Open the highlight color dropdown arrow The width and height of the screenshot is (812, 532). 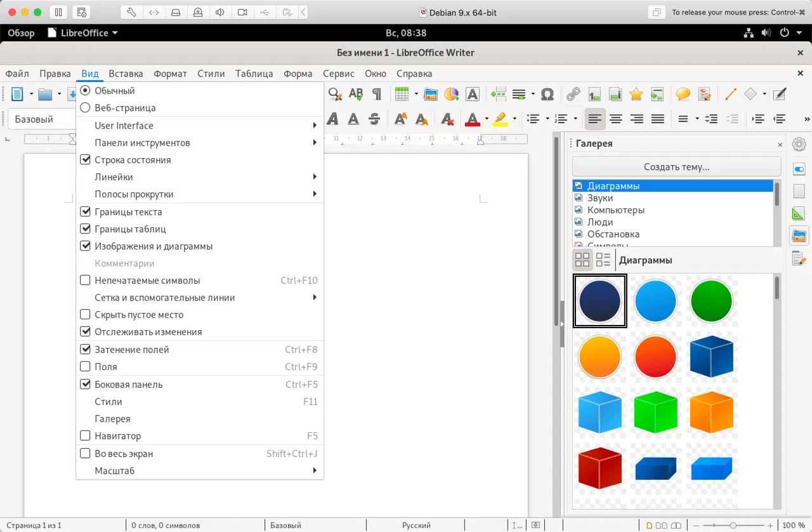[514, 119]
